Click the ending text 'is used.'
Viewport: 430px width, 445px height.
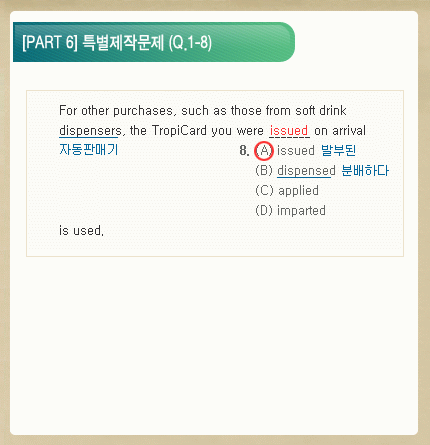click(x=81, y=230)
